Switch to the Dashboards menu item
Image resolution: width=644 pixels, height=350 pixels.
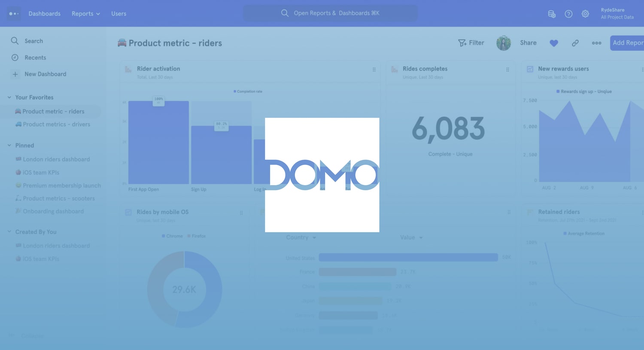(44, 13)
